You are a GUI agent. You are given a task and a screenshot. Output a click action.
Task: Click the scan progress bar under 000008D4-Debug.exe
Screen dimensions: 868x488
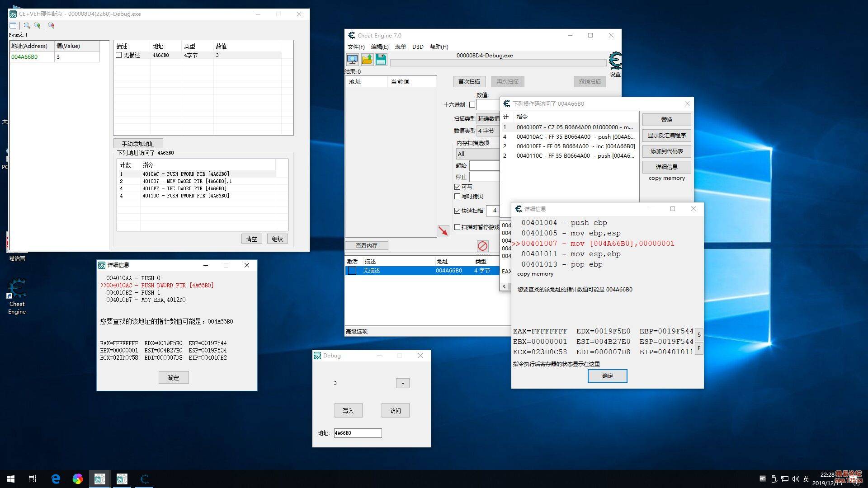pyautogui.click(x=498, y=63)
